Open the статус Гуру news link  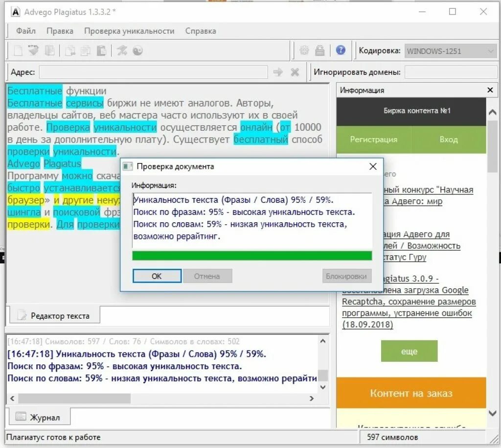[x=422, y=246]
